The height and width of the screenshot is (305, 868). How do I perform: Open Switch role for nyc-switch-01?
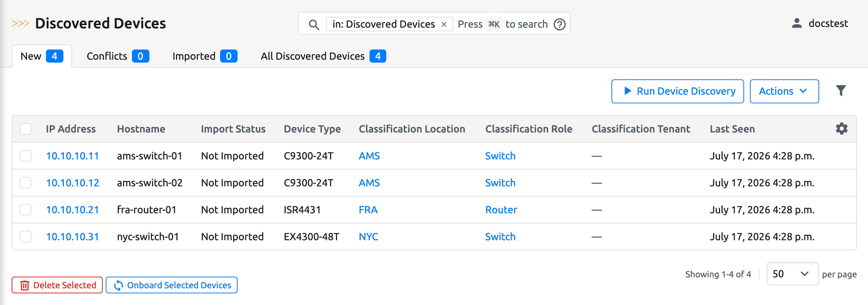(500, 237)
